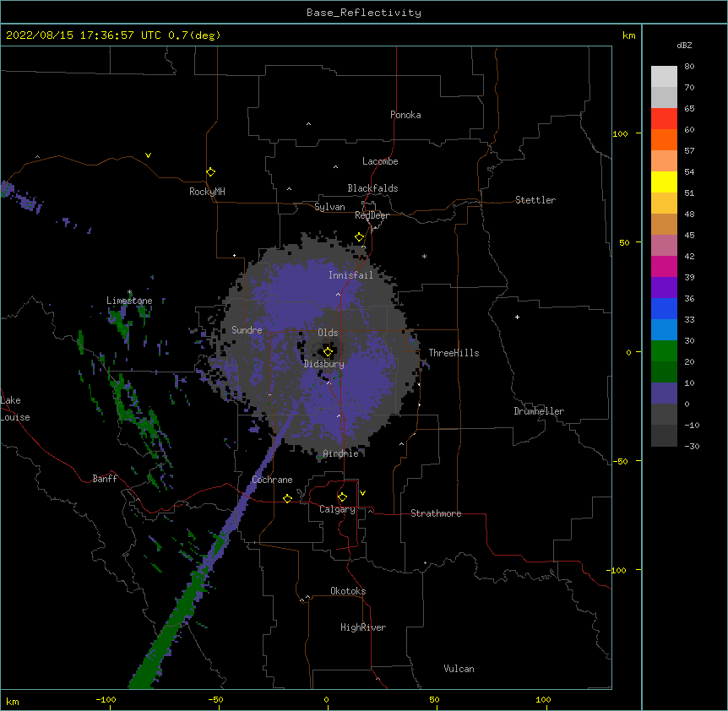
Task: Click the yellow marker near RockyMH
Action: [x=211, y=172]
